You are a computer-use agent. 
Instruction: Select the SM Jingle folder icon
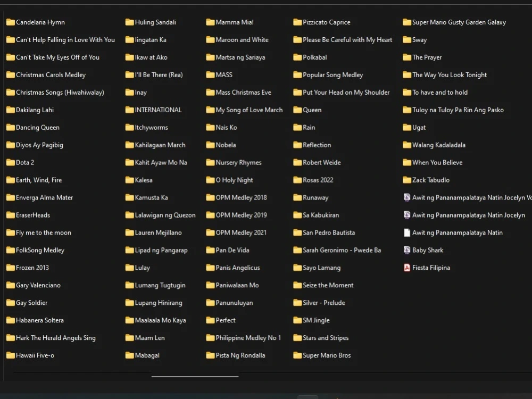point(297,320)
